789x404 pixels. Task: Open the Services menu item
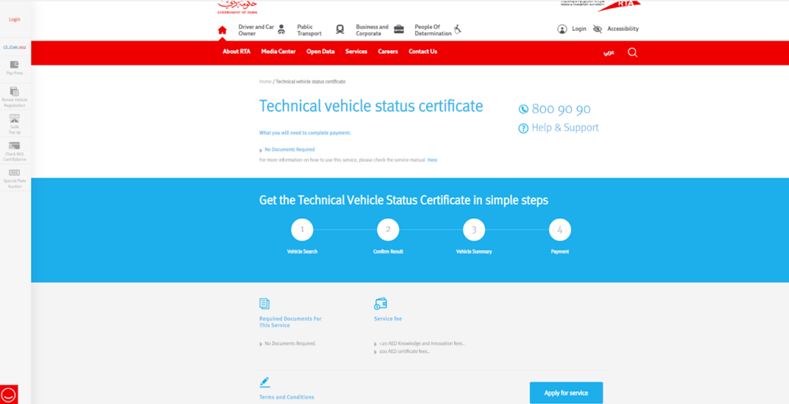pyautogui.click(x=356, y=51)
